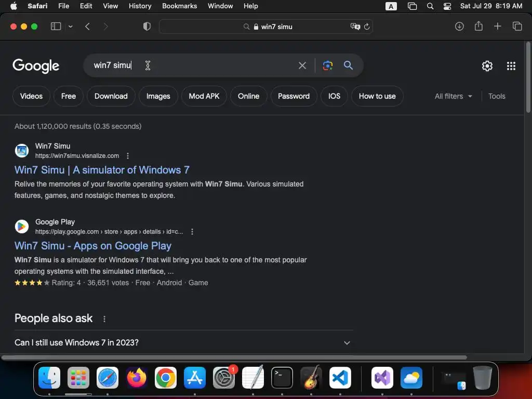Open Control Center in menu bar

pos(447,6)
